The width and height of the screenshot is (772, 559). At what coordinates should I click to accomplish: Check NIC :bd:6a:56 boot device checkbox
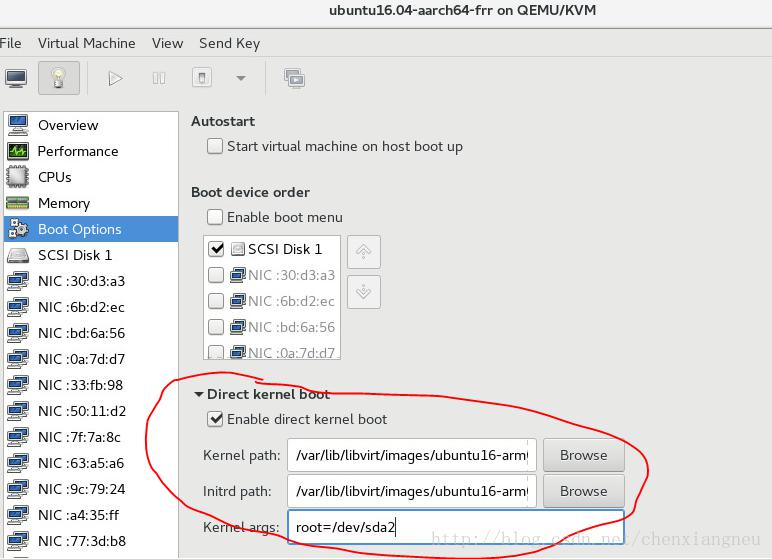216,327
